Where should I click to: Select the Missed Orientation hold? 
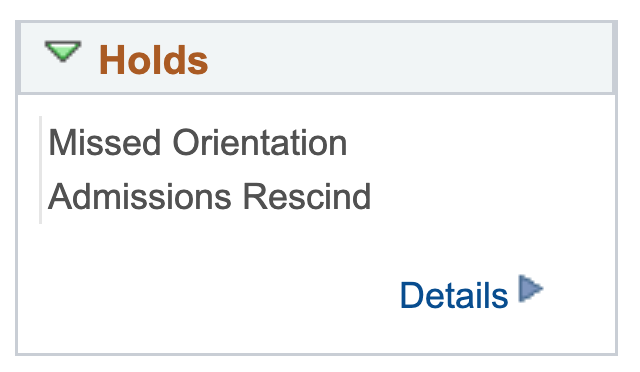pyautogui.click(x=198, y=143)
